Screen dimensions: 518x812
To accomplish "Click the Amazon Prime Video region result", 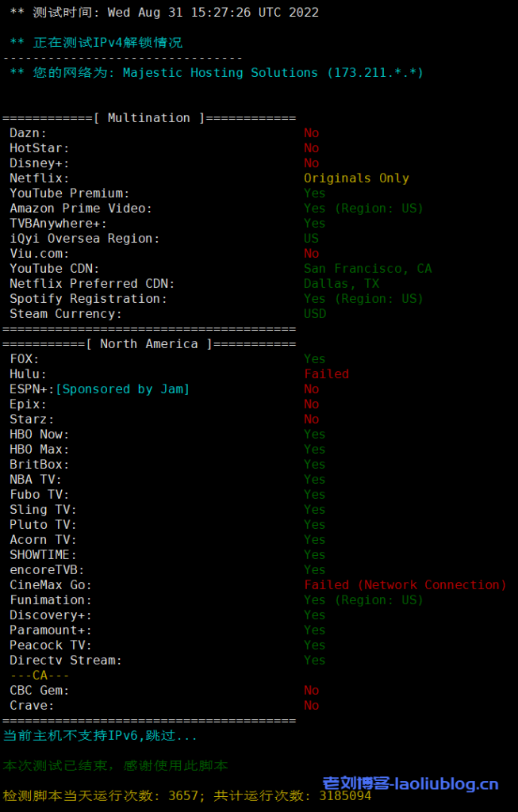I will click(x=363, y=209).
